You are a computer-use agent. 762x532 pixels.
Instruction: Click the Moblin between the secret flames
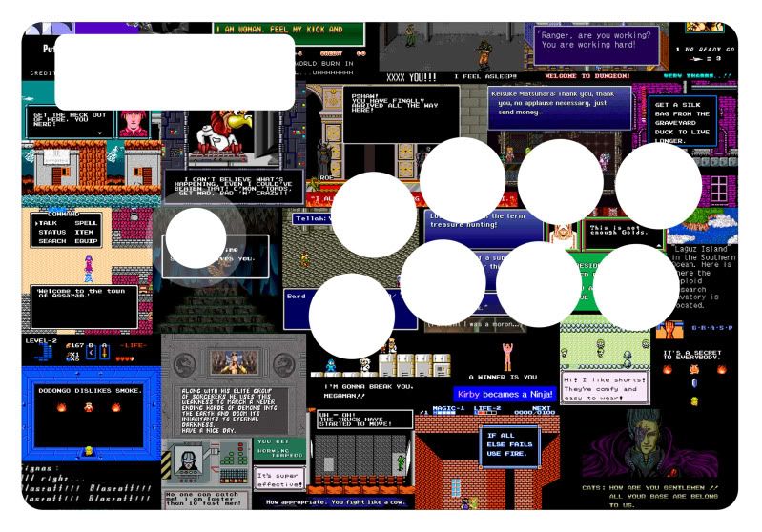coord(694,369)
